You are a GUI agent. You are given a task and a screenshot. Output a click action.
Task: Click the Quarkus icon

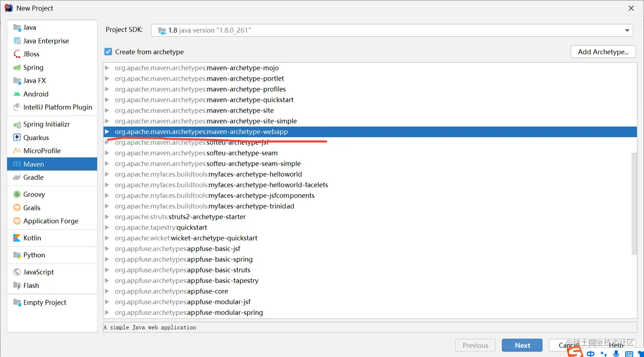17,138
